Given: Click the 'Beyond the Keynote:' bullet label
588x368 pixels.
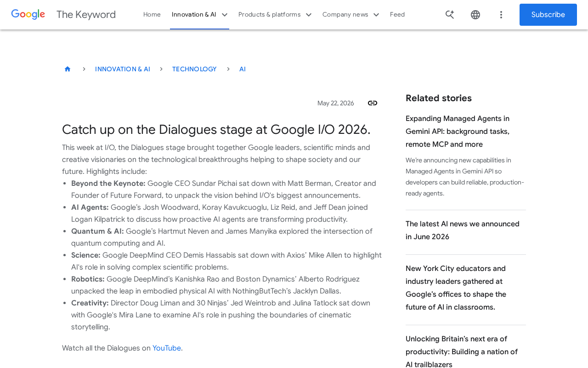Looking at the screenshot, I should 108,184.
